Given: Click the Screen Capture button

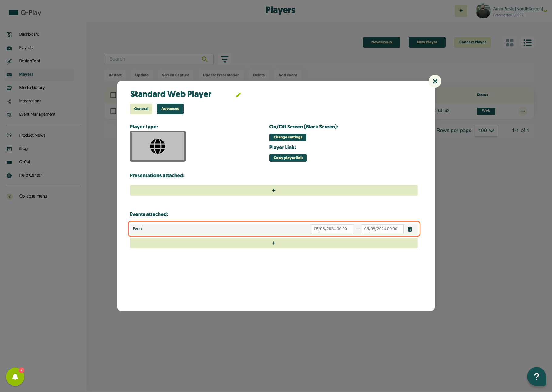Looking at the screenshot, I should 176,75.
